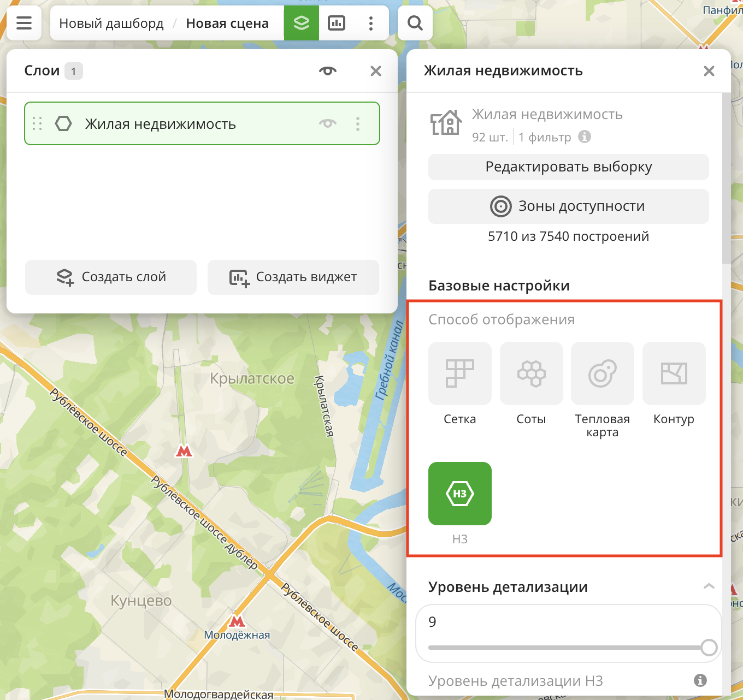743x700 pixels.
Task: Open Жилая недвижимость layer options menu
Action: point(358,123)
